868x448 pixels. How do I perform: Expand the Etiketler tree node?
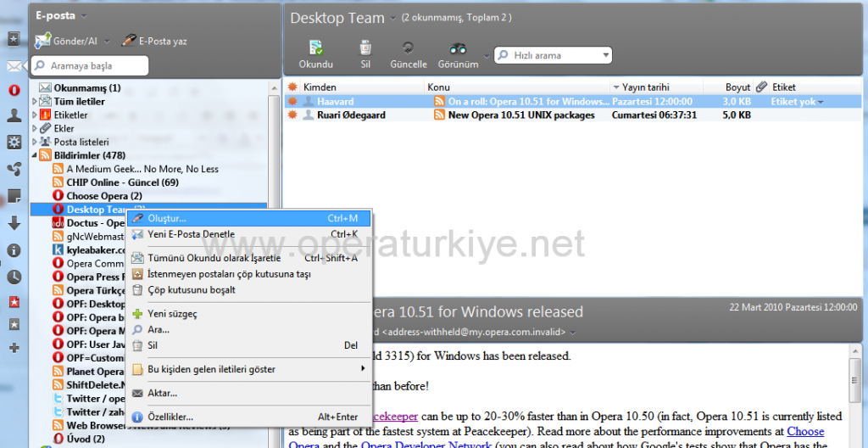tap(34, 115)
